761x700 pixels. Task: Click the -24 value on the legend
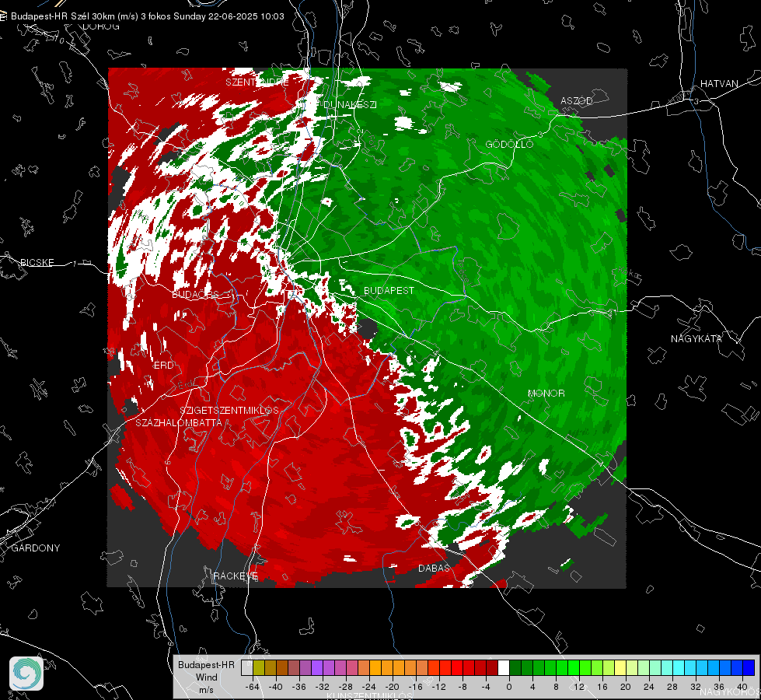(369, 687)
